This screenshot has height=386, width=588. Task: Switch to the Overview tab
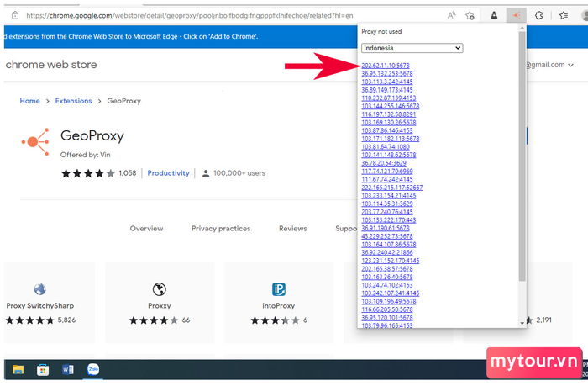[x=147, y=228]
